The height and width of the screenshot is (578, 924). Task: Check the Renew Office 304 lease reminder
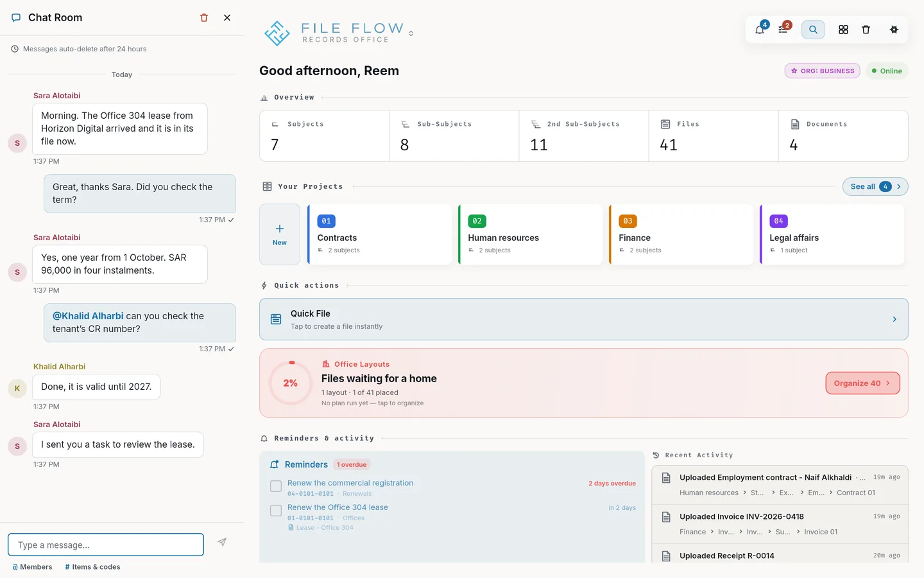pos(276,511)
